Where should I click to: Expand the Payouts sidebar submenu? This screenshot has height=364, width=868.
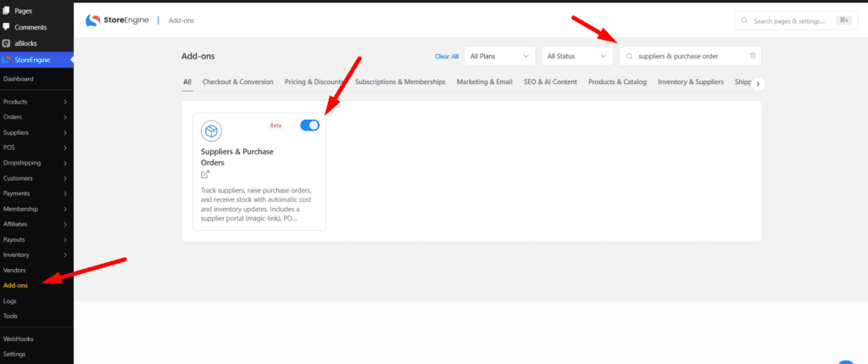[x=65, y=239]
